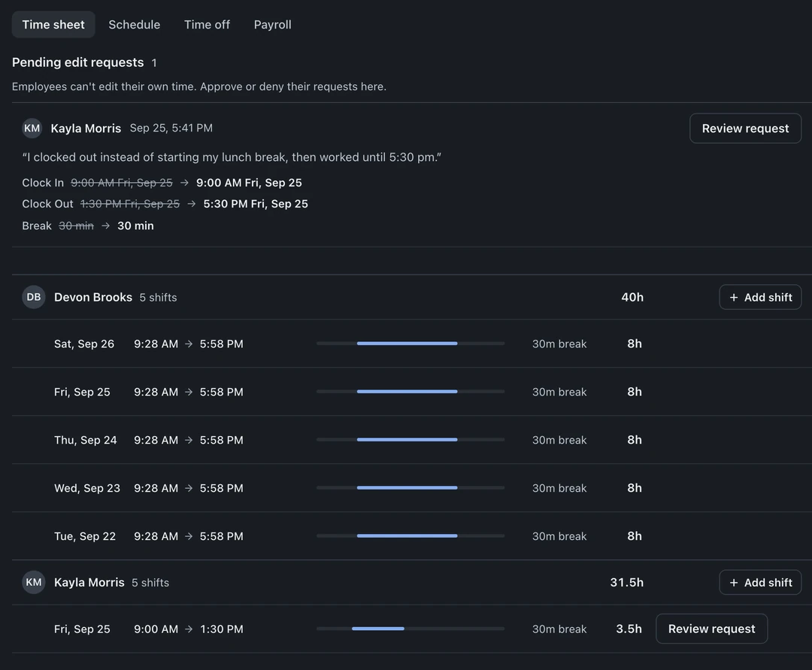The width and height of the screenshot is (812, 670).
Task: Click the struck-through '1:30 PM Fri, Sep 25'
Action: pyautogui.click(x=130, y=204)
